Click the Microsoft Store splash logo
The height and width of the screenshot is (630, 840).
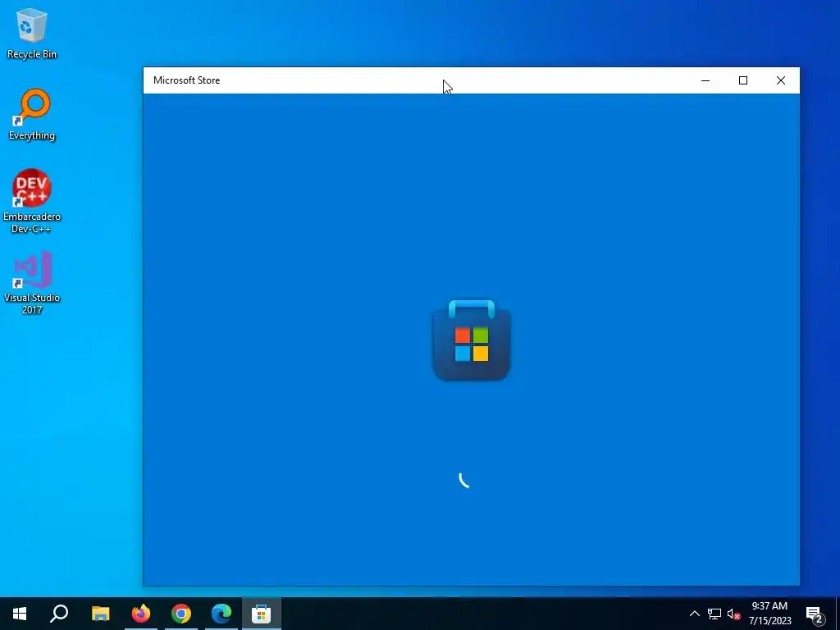[472, 340]
